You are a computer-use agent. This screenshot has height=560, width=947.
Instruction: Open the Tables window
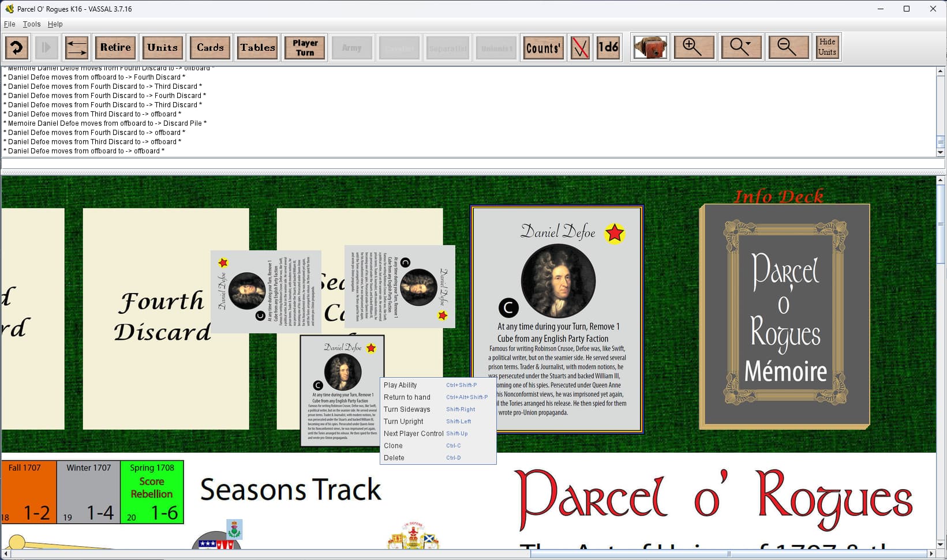257,47
